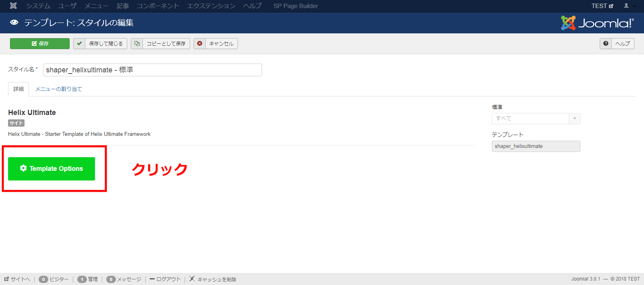Image resolution: width=644 pixels, height=285 pixels.
Task: Click the テンプレート field showing shaper_helixultimate
Action: 536,146
